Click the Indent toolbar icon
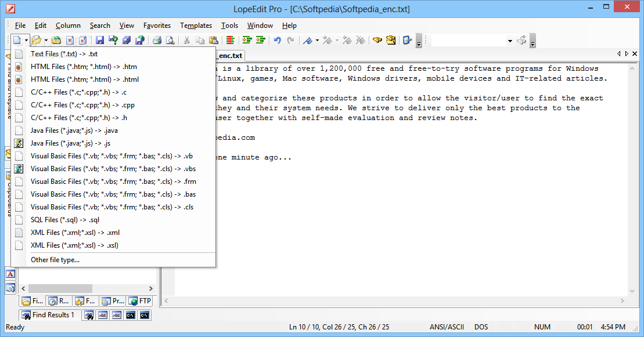Image resolution: width=644 pixels, height=337 pixels. (x=247, y=40)
